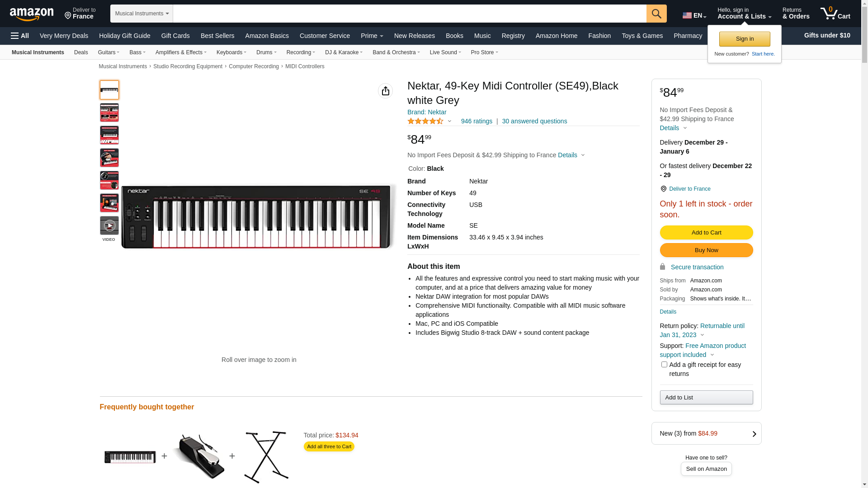Screen dimensions: 868x488
Task: Select the second product thumbnail image
Action: pyautogui.click(x=109, y=113)
